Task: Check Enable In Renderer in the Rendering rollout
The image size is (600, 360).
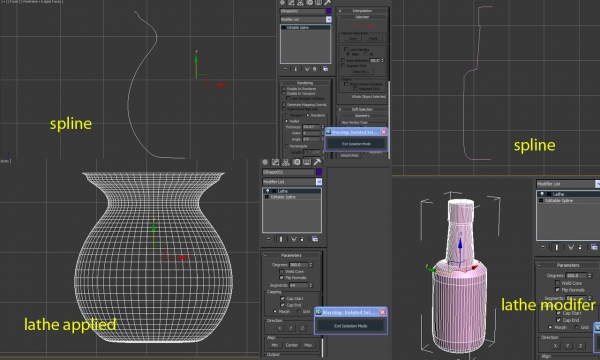Action: point(284,89)
